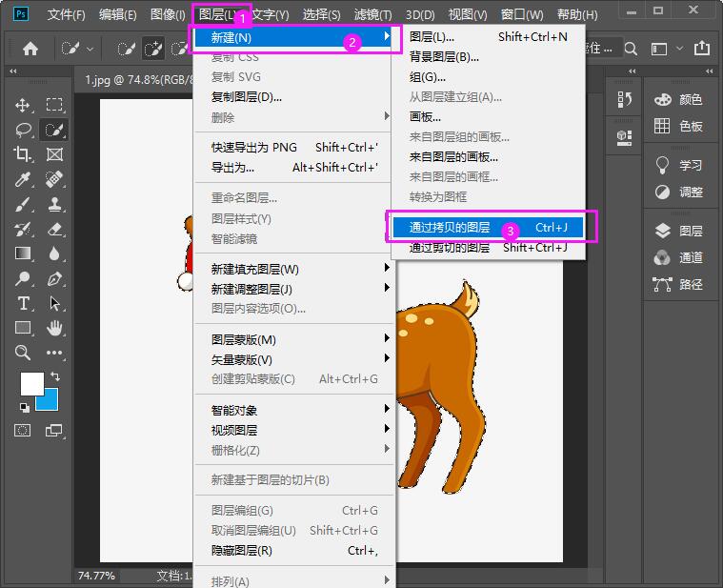Image resolution: width=723 pixels, height=588 pixels.
Task: Select the Pen tool
Action: 54,278
